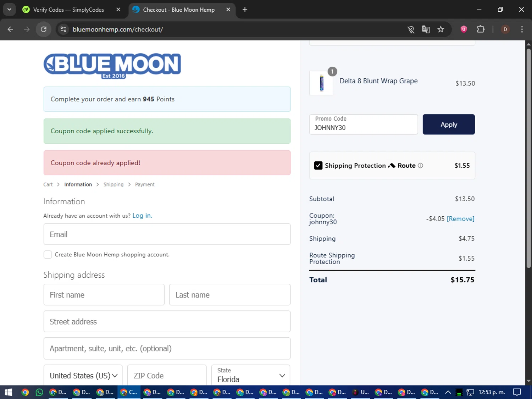The width and height of the screenshot is (532, 399).
Task: Click the Shipping breadcrumb step
Action: (113, 184)
